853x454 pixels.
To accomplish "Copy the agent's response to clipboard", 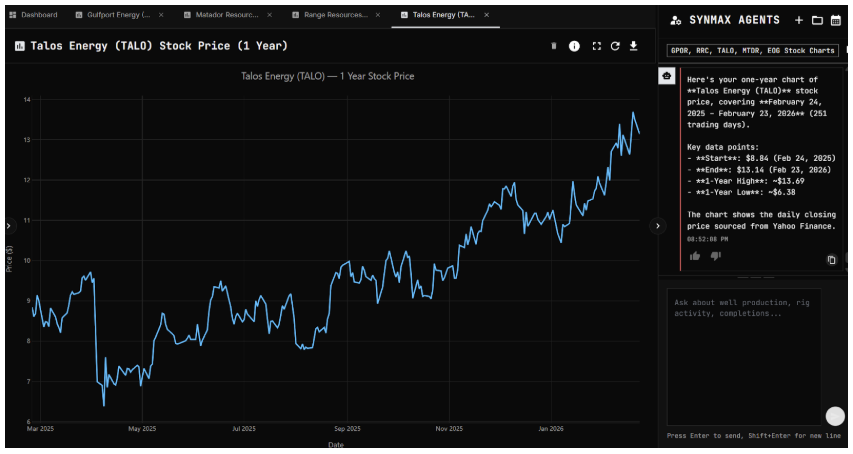I will coord(831,260).
